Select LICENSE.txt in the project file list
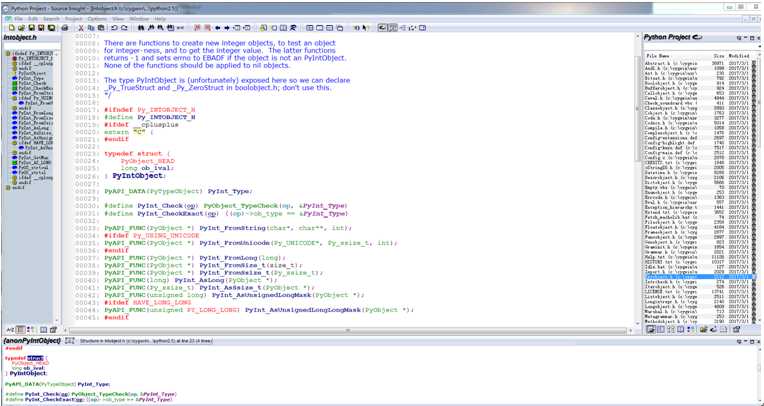 (671, 291)
